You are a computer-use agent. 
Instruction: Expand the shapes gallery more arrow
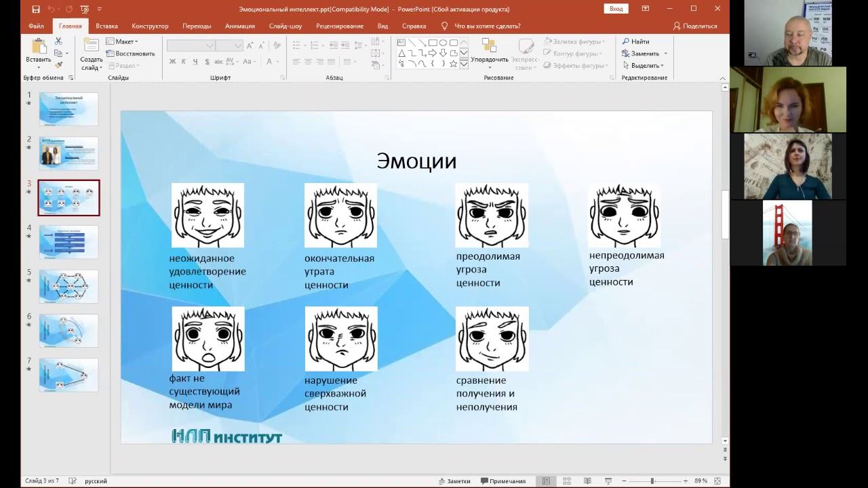(464, 63)
